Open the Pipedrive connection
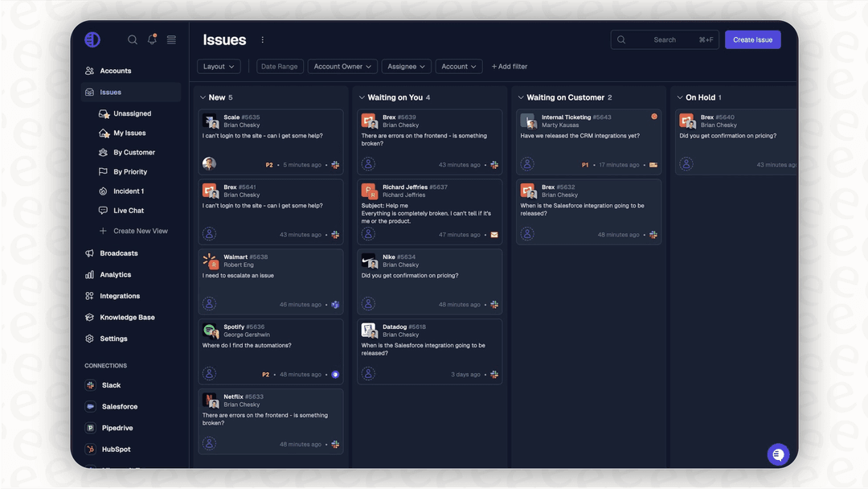 [x=90, y=427]
